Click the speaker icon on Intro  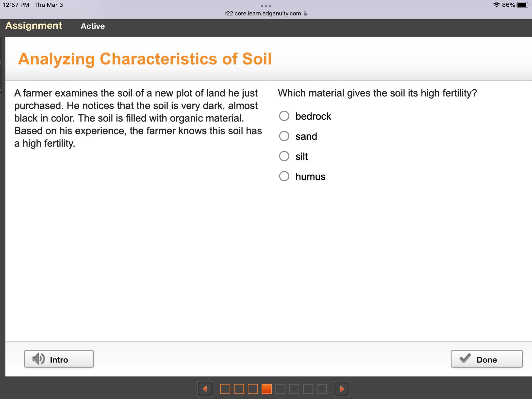click(38, 359)
